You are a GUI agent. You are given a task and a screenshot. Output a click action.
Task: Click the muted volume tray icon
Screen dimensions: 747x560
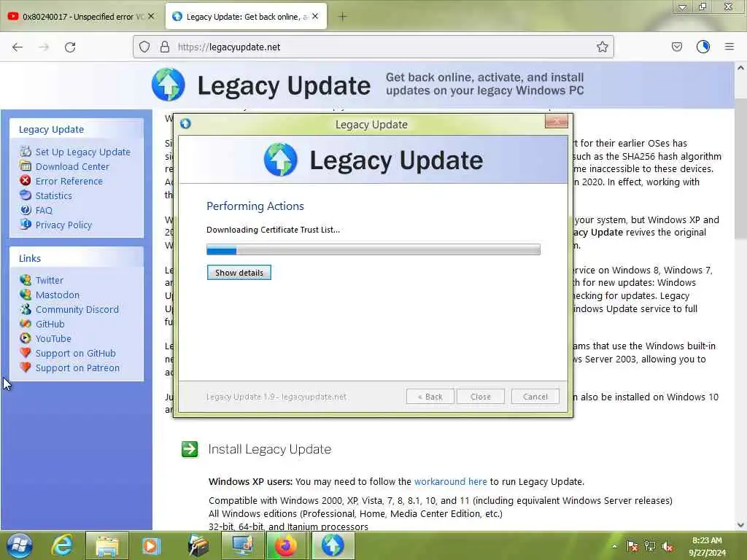(x=667, y=546)
